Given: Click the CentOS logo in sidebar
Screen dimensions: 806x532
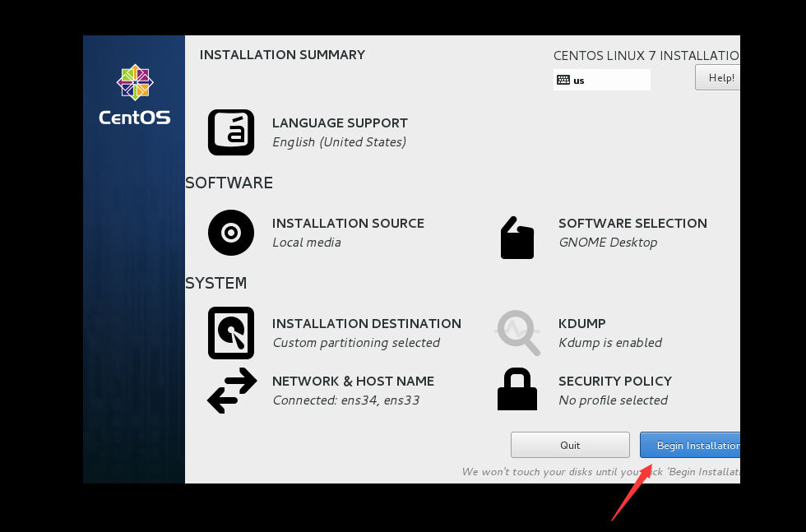Looking at the screenshot, I should tap(135, 82).
